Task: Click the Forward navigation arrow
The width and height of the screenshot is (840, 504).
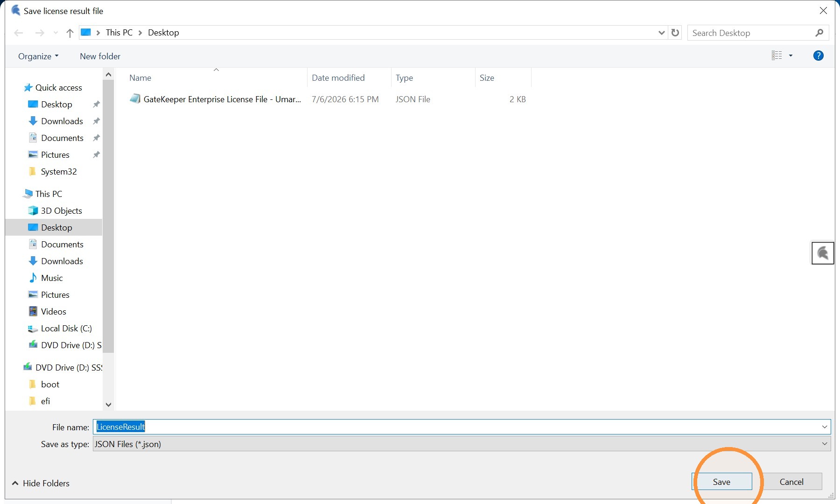Action: pos(40,33)
